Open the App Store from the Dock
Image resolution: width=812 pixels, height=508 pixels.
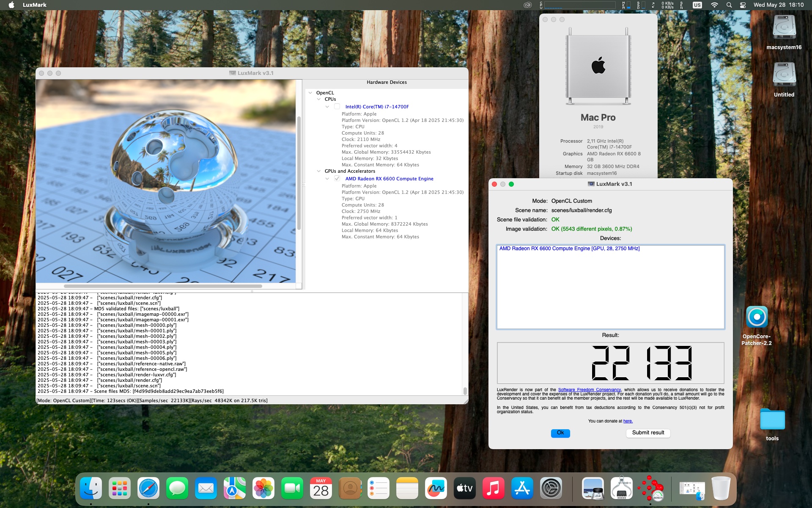point(522,489)
